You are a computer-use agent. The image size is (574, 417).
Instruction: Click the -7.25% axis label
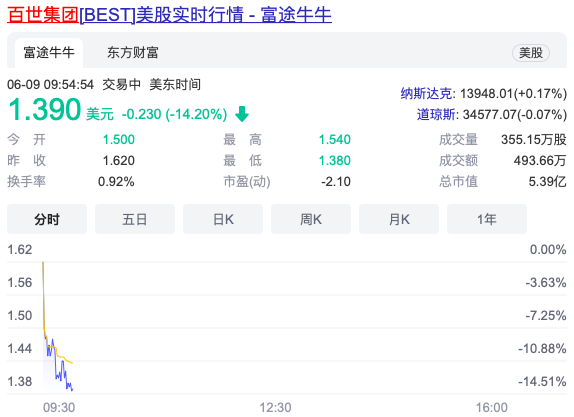546,316
